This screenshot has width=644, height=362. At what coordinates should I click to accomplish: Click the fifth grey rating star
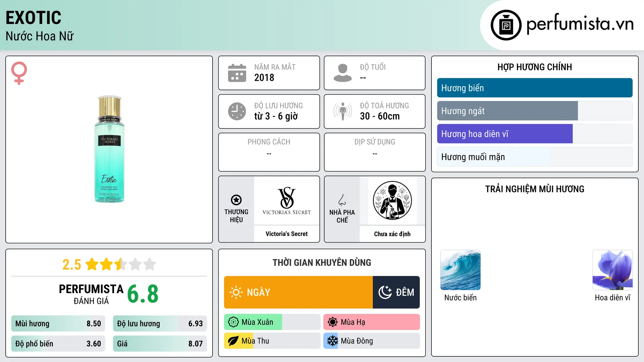click(x=150, y=264)
